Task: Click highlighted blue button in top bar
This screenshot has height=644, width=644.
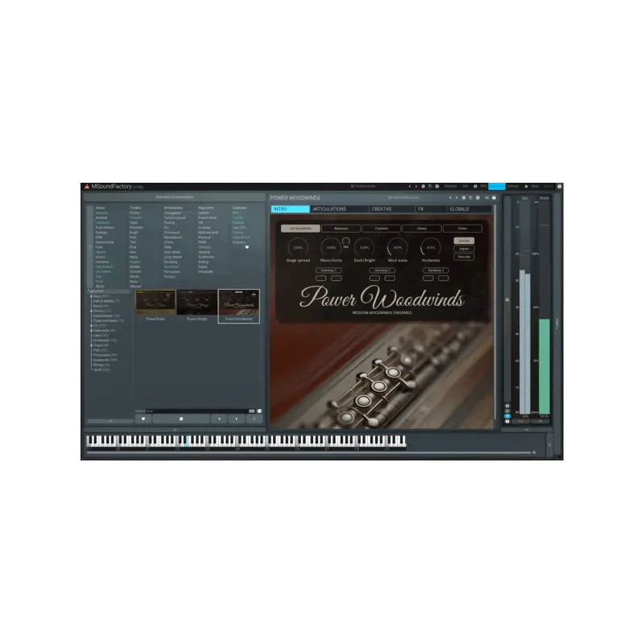Action: pos(497,187)
